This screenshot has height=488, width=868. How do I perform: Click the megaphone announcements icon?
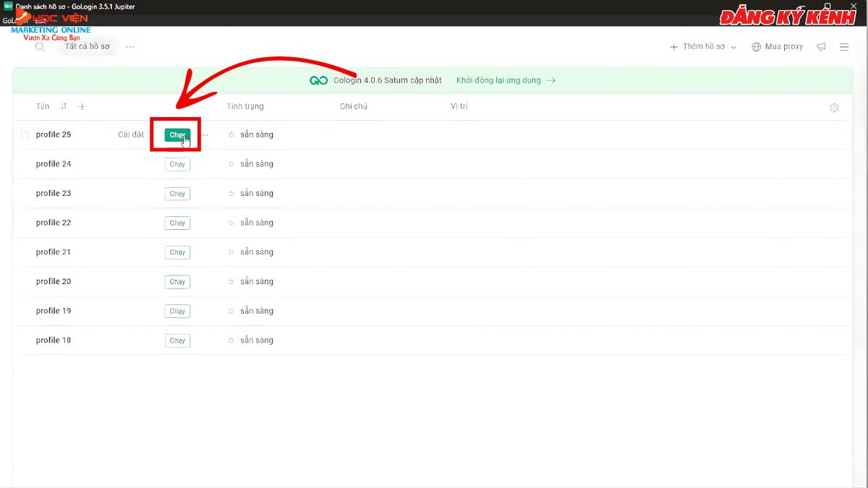pyautogui.click(x=821, y=46)
